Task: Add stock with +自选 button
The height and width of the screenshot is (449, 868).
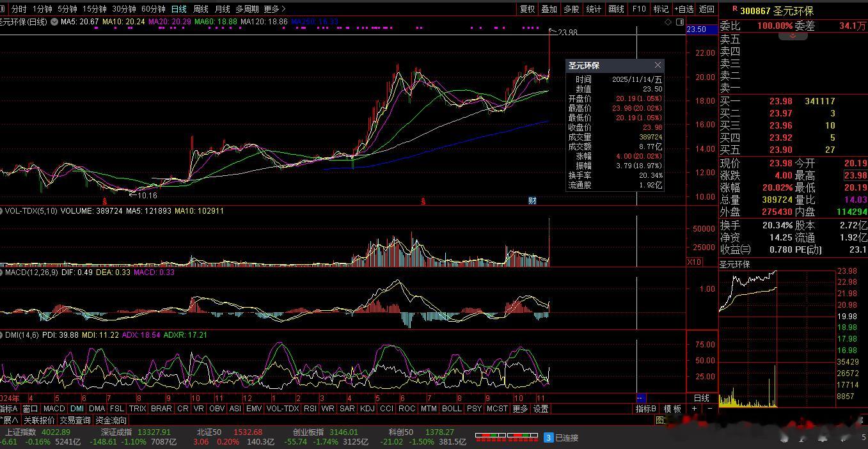Action: (x=684, y=9)
